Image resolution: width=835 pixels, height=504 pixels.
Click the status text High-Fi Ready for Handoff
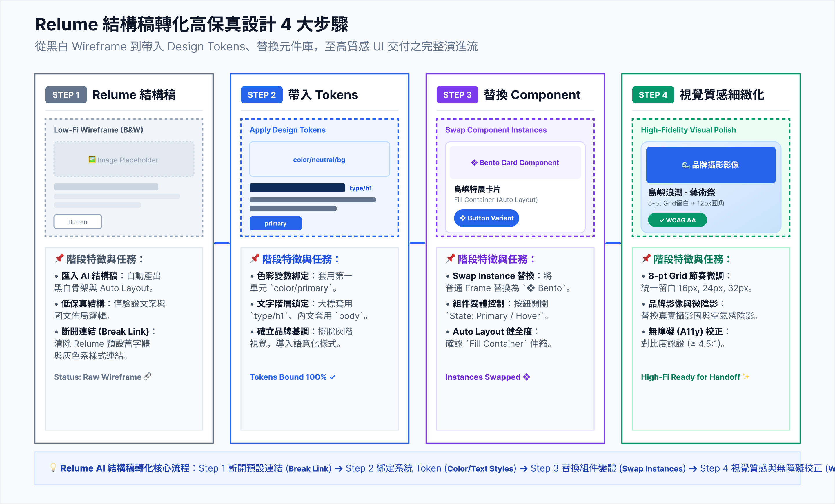point(690,377)
